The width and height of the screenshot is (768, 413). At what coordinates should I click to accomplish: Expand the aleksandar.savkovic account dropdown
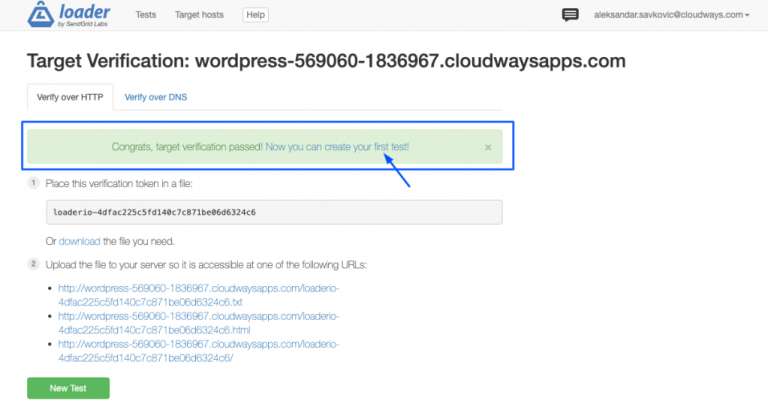(672, 15)
